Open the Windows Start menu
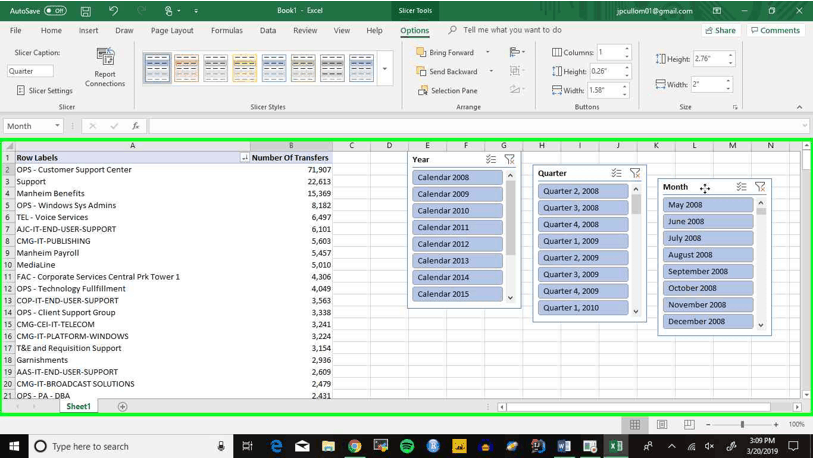 pos(14,446)
